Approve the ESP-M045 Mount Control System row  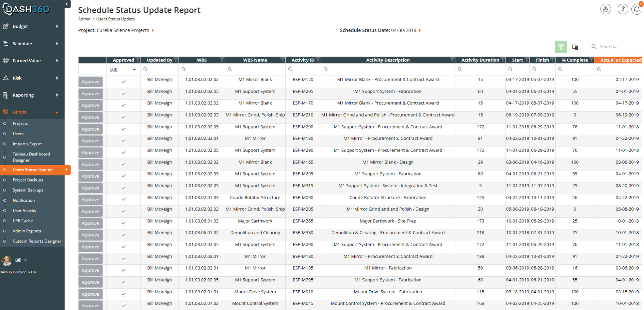(91, 305)
